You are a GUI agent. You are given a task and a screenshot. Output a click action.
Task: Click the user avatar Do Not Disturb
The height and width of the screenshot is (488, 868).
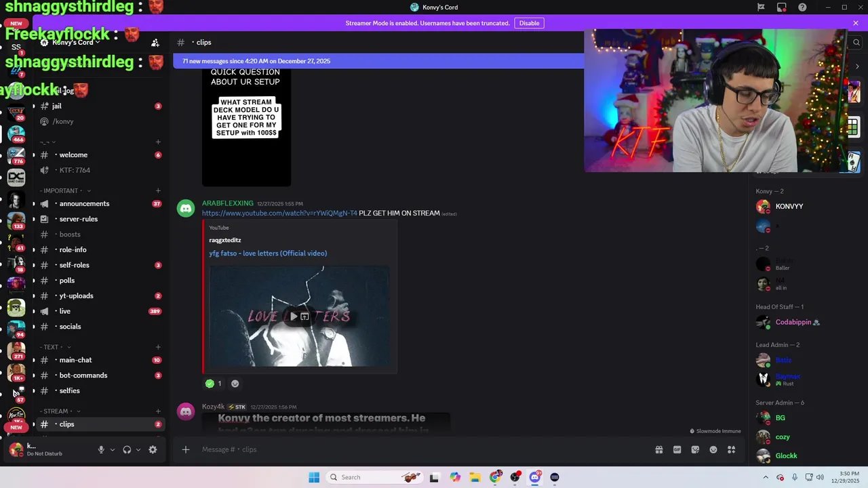[16, 449]
